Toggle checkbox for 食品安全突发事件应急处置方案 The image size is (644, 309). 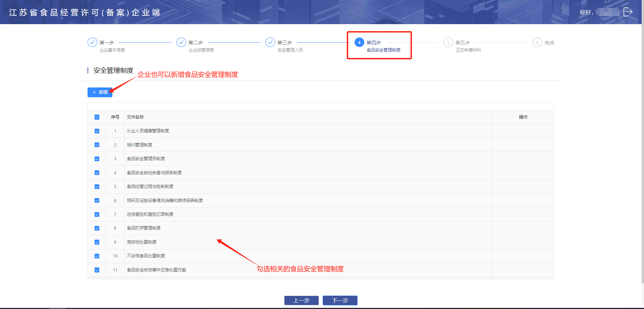pos(97,270)
